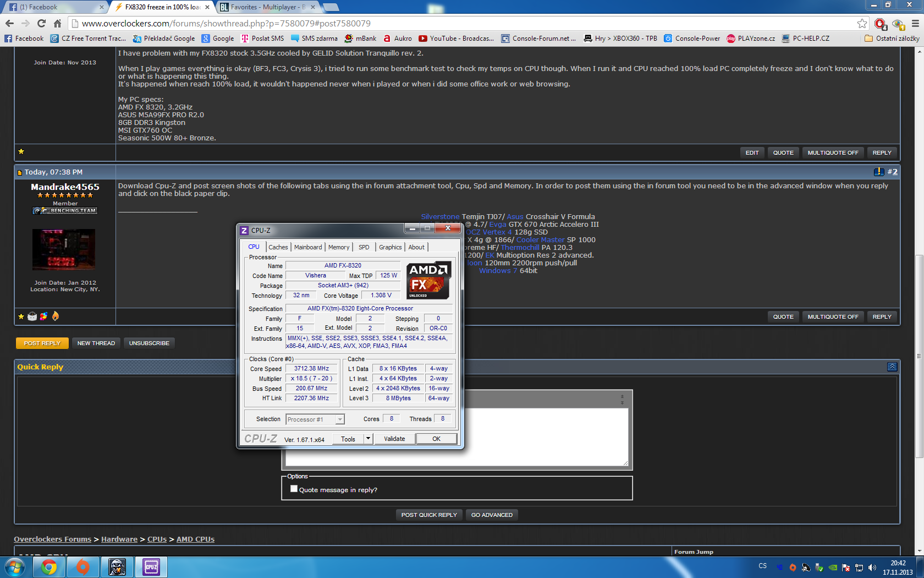Image resolution: width=924 pixels, height=578 pixels.
Task: Go to browser home page
Action: click(x=57, y=23)
